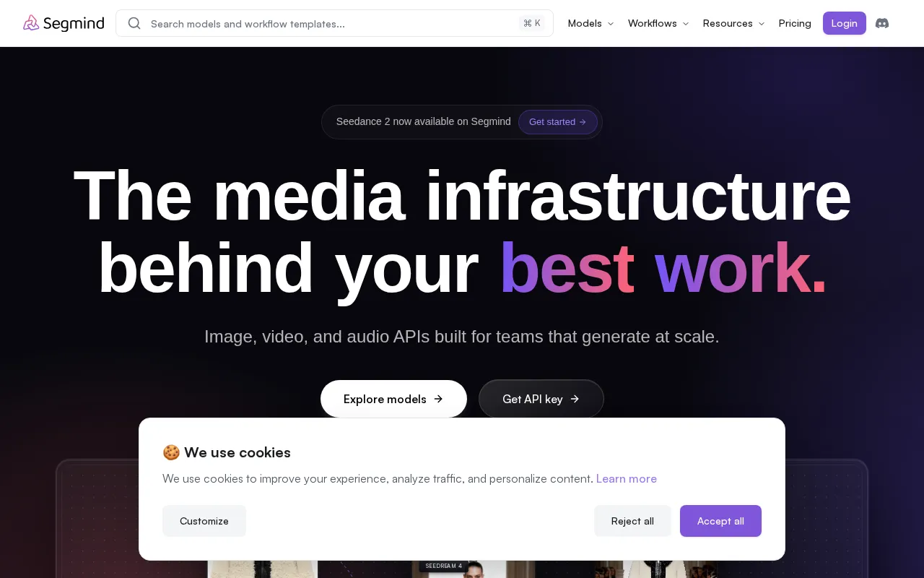This screenshot has width=924, height=578.
Task: Click the SEEDREAM 4 label thumbnail
Action: pyautogui.click(x=443, y=566)
